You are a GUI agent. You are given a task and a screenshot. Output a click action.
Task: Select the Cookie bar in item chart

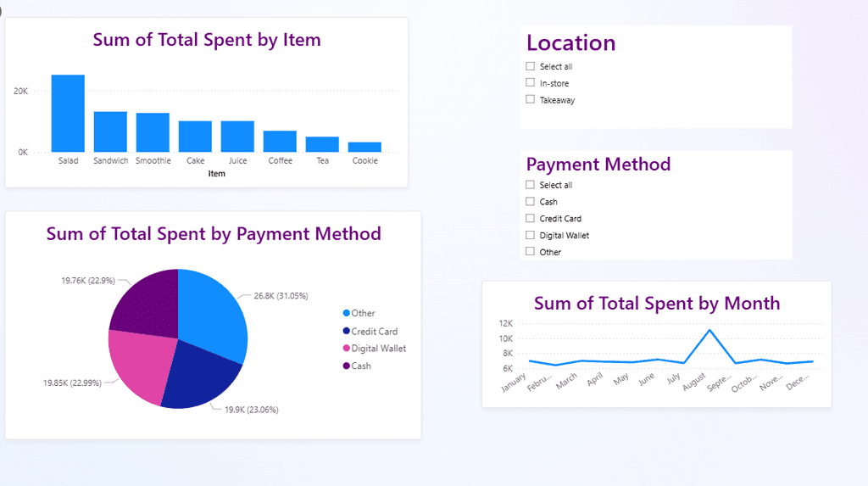coord(364,147)
